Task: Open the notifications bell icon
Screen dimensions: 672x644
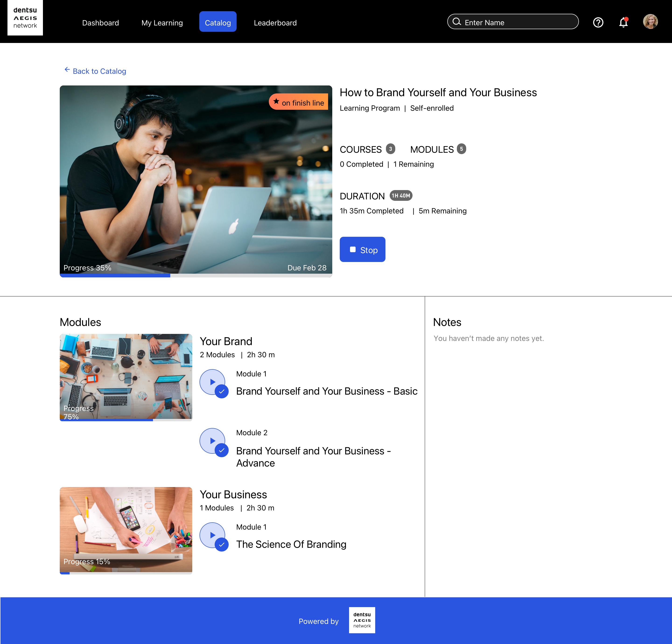Action: pyautogui.click(x=623, y=22)
